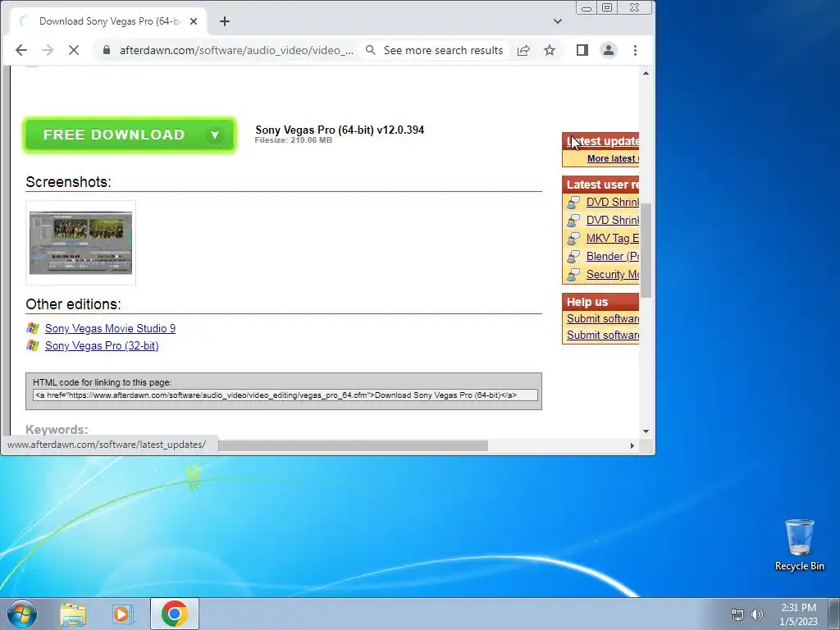Select the HTML link code field

click(285, 395)
